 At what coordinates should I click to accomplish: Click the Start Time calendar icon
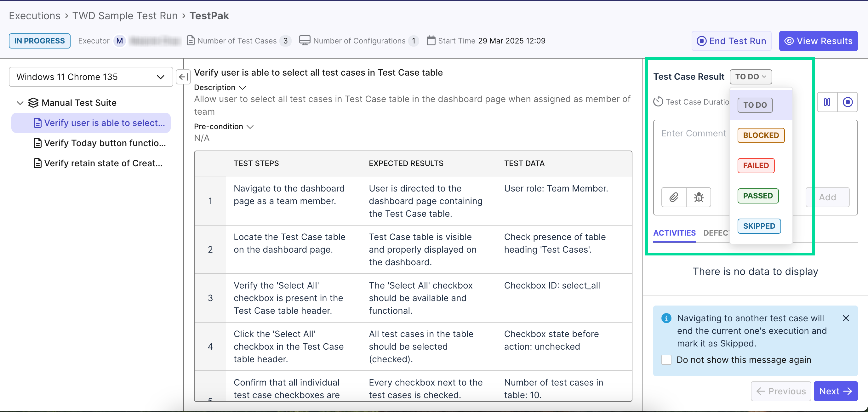point(431,41)
